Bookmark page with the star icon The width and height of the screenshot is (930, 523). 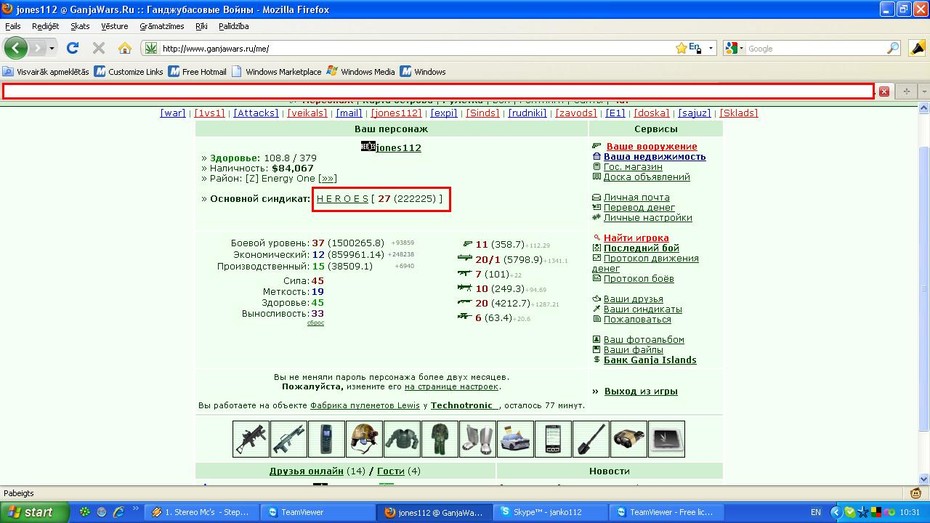click(x=681, y=48)
